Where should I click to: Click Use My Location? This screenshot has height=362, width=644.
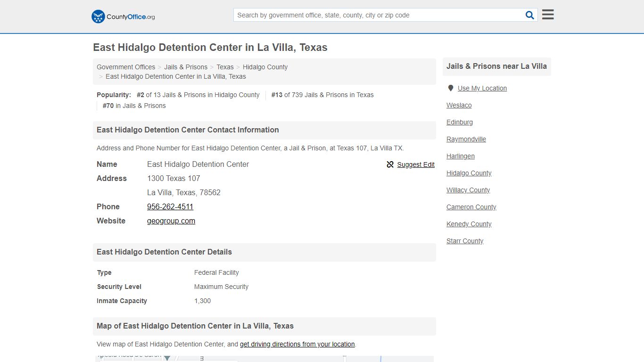click(x=482, y=88)
